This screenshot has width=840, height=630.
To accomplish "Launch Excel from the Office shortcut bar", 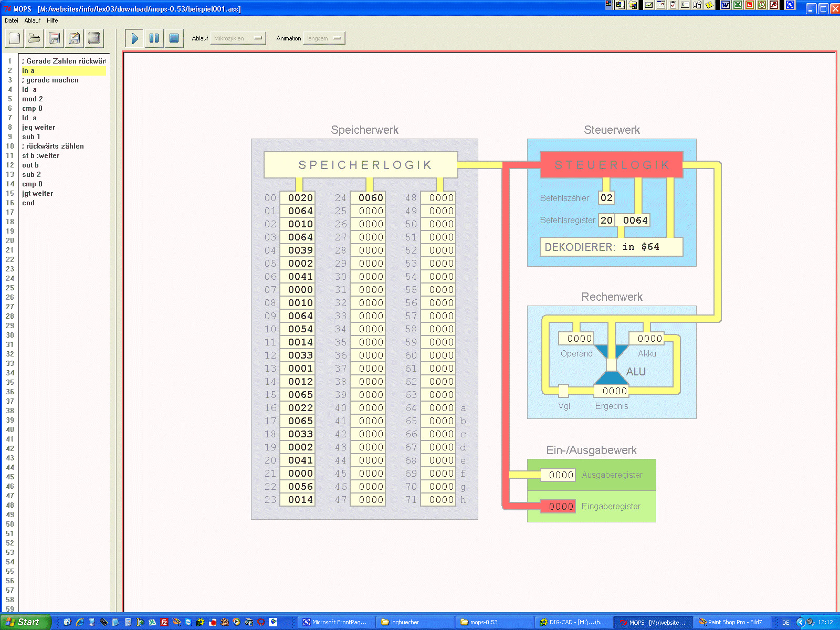I will point(738,5).
